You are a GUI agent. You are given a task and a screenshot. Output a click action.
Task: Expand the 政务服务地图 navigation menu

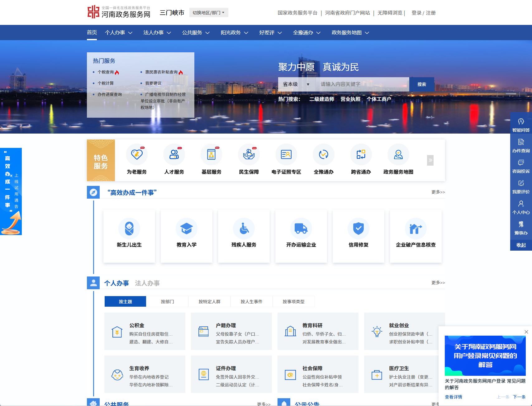point(350,32)
